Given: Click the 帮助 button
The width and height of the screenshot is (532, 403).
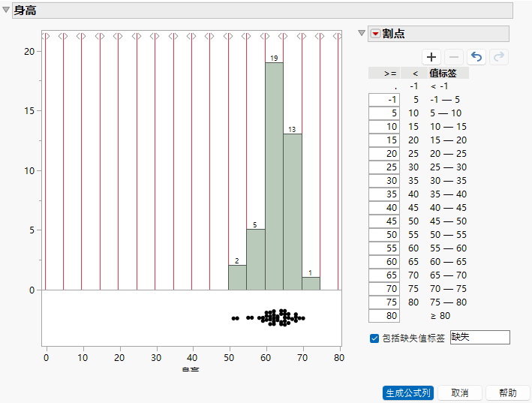Looking at the screenshot, I should click(507, 393).
